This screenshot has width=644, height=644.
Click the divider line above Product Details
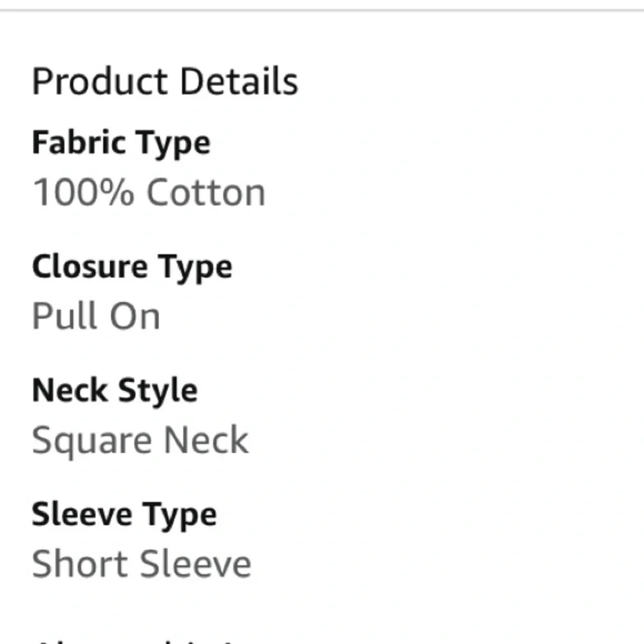point(322,10)
